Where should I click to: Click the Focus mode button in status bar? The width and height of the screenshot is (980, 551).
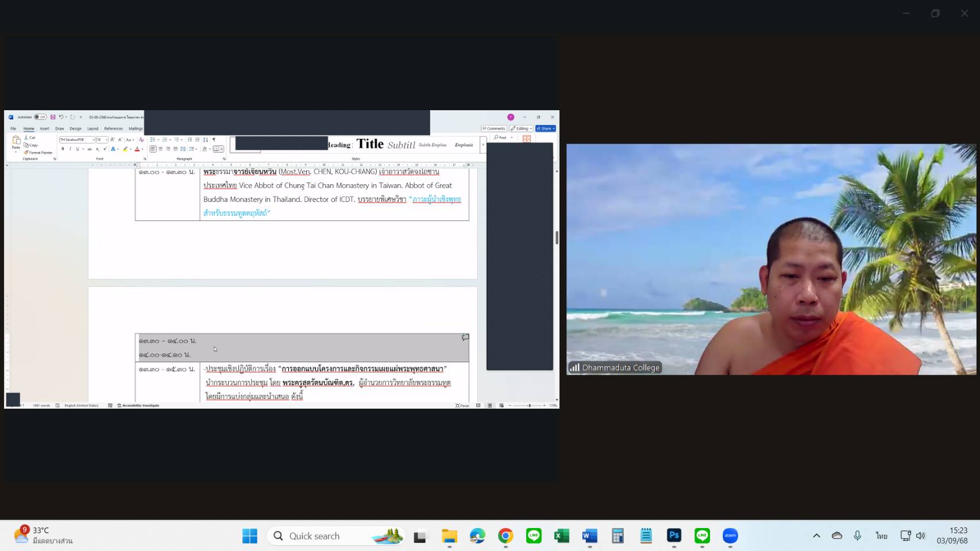point(462,405)
